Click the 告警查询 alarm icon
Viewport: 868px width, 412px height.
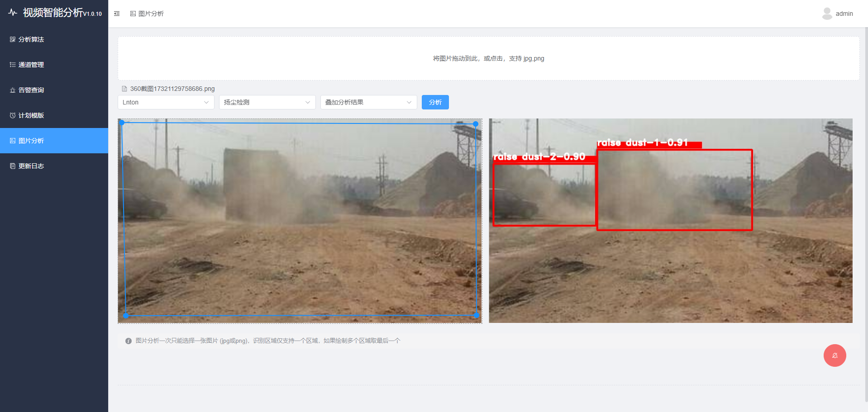tap(13, 90)
